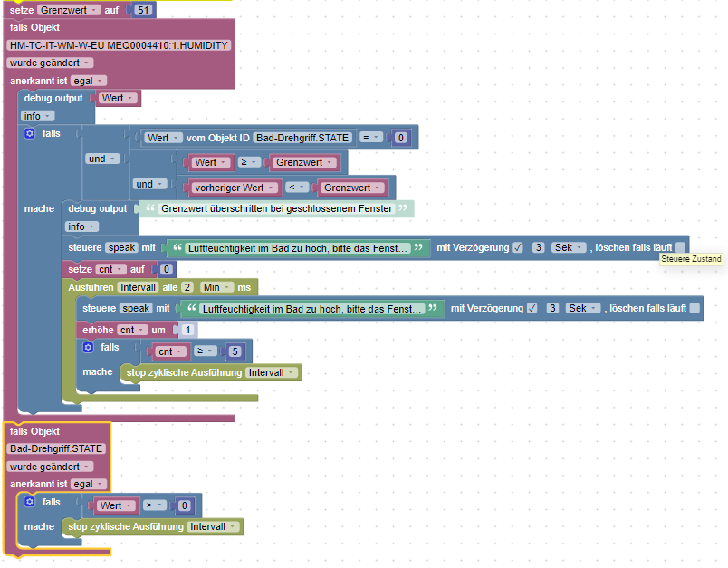Click value 0 in bottom 'Wert > 0' condition
Screen dimensions: 728x568
[x=185, y=505]
